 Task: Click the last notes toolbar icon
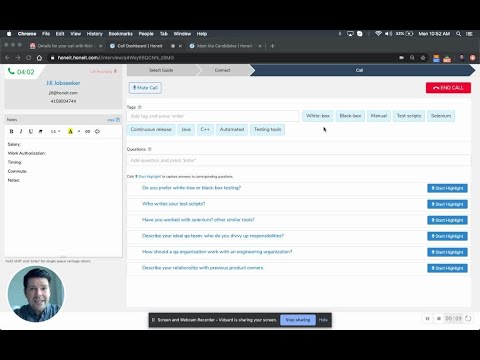[x=97, y=131]
